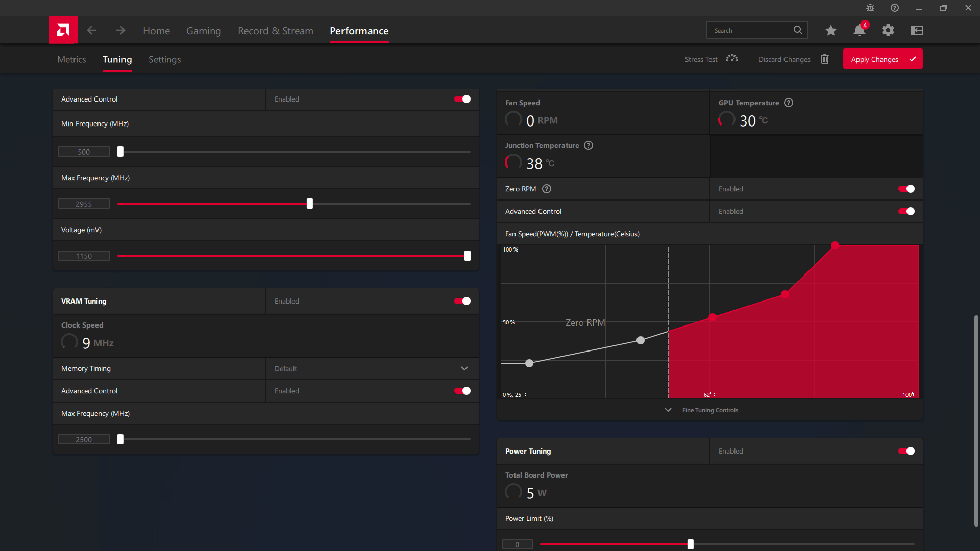
Task: Click GPU Max Frequency slider handle
Action: 309,204
